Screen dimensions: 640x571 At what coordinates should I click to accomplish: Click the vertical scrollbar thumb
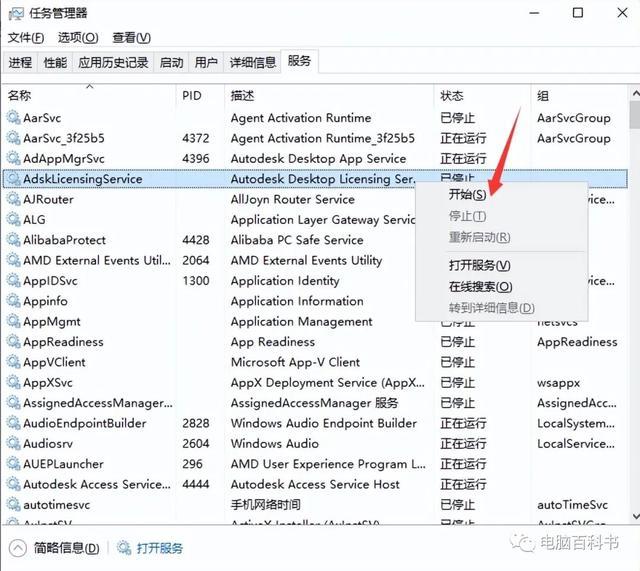(635, 115)
